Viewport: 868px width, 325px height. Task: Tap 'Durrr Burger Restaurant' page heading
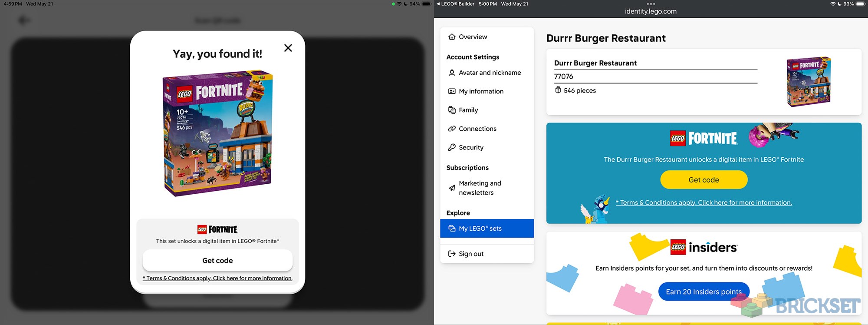[x=606, y=38]
